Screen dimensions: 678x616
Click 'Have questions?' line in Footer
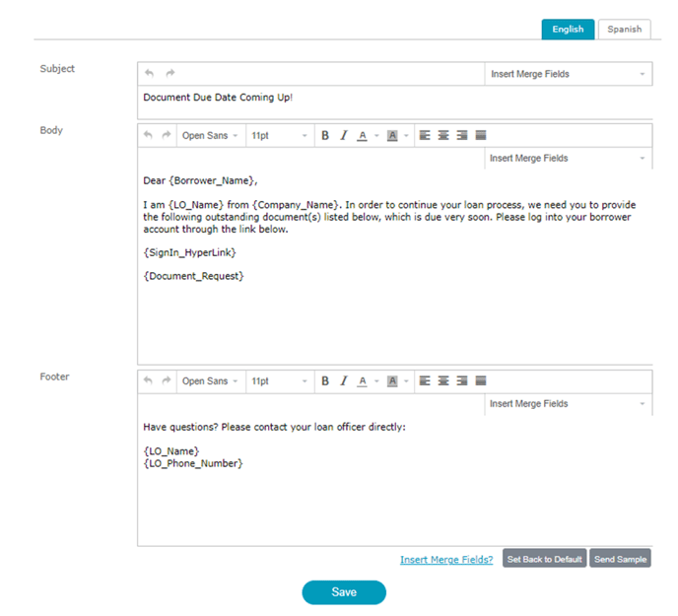tap(274, 427)
